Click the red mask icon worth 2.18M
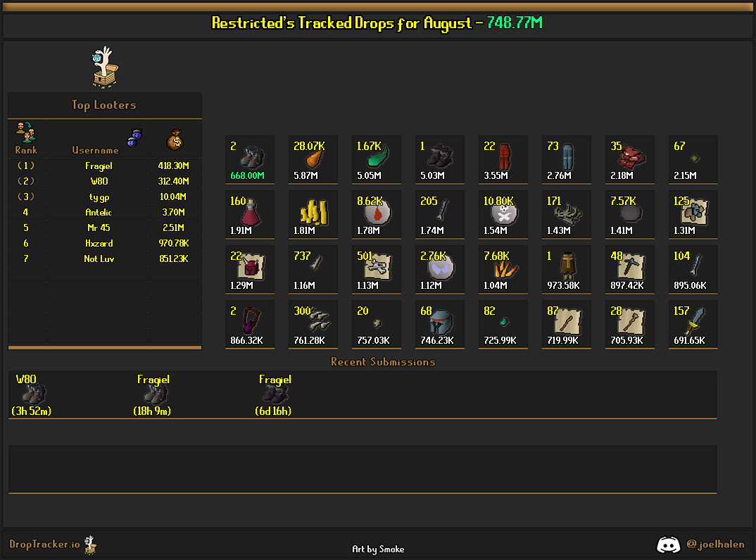756x560 pixels. click(632, 157)
